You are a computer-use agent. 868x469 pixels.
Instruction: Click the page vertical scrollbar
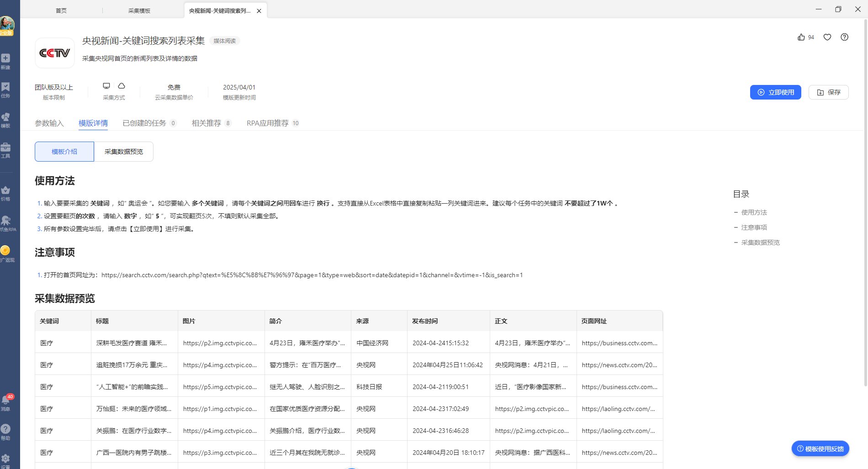[865, 203]
